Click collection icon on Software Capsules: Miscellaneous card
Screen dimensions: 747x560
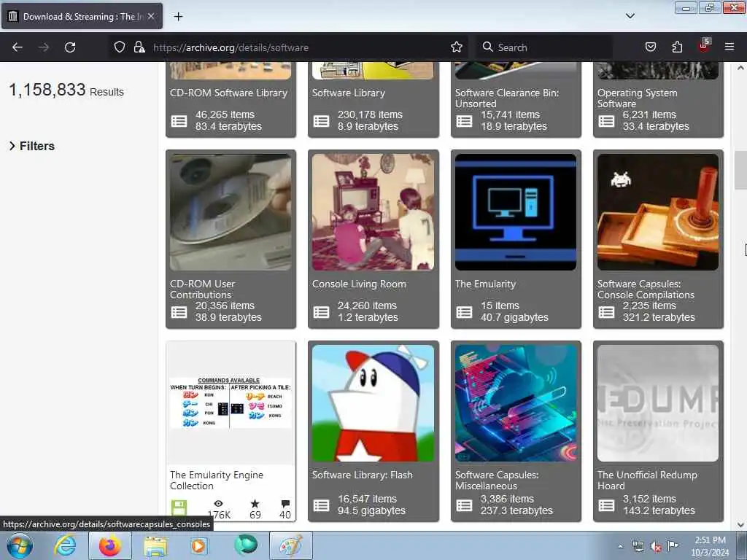point(464,505)
